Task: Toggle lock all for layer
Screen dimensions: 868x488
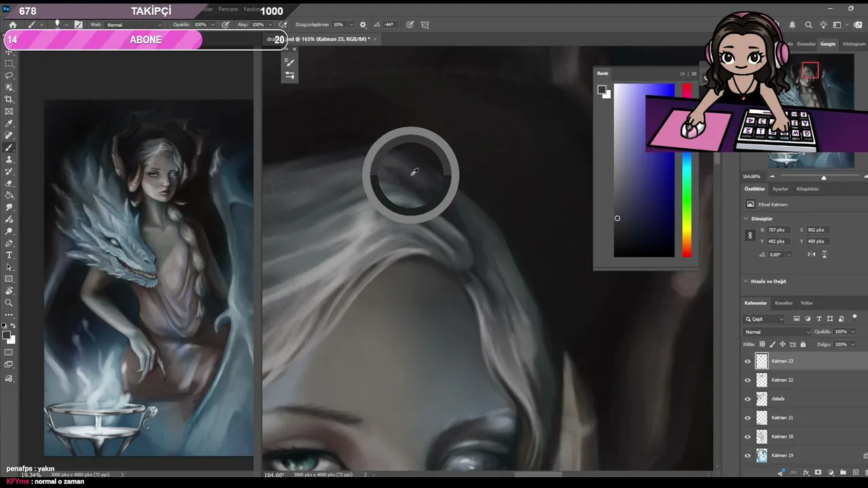Action: (x=803, y=344)
